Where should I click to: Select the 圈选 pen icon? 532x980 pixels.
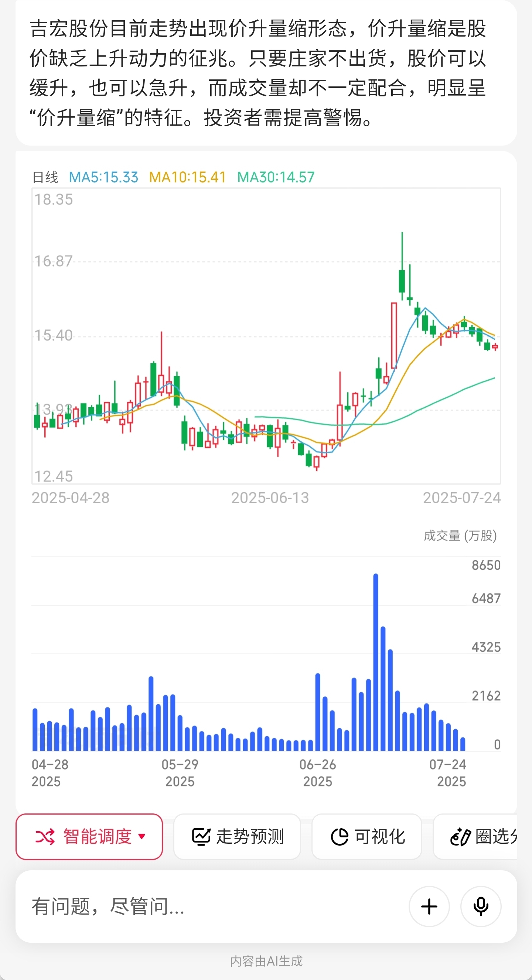point(460,837)
